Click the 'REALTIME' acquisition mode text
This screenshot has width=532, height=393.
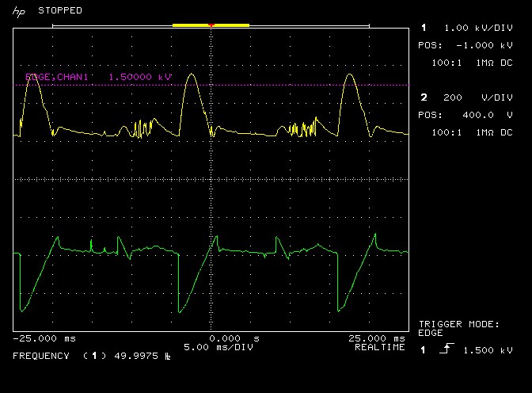[x=380, y=348]
